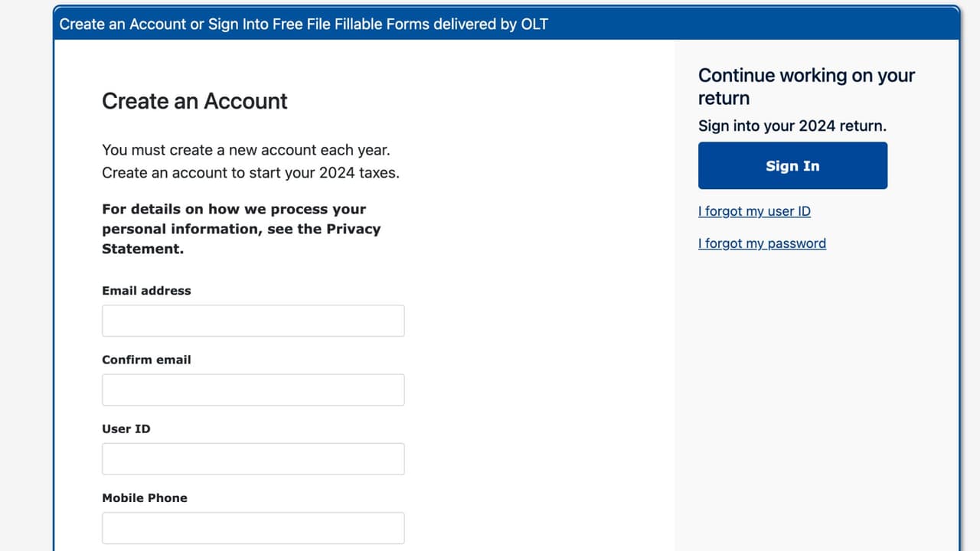This screenshot has width=980, height=551.
Task: Click the 'For details on how we process' line
Action: click(234, 210)
